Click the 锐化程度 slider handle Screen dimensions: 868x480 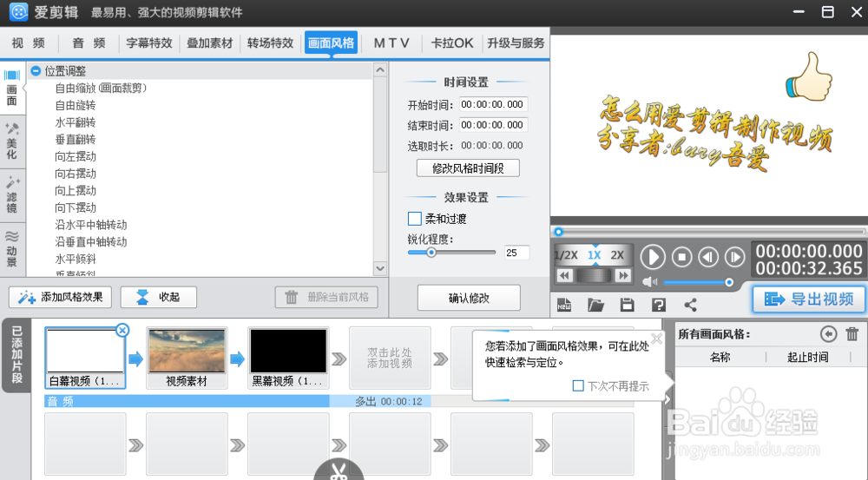click(431, 253)
